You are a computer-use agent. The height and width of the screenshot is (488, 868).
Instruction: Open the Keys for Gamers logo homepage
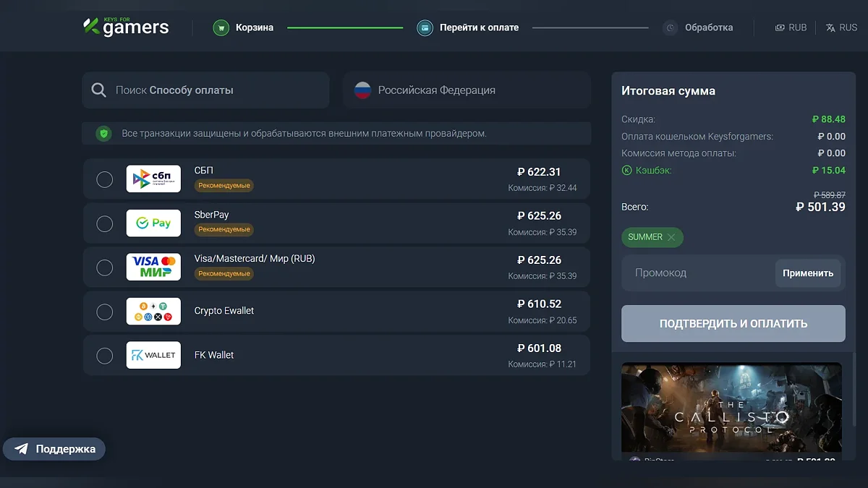pos(126,27)
